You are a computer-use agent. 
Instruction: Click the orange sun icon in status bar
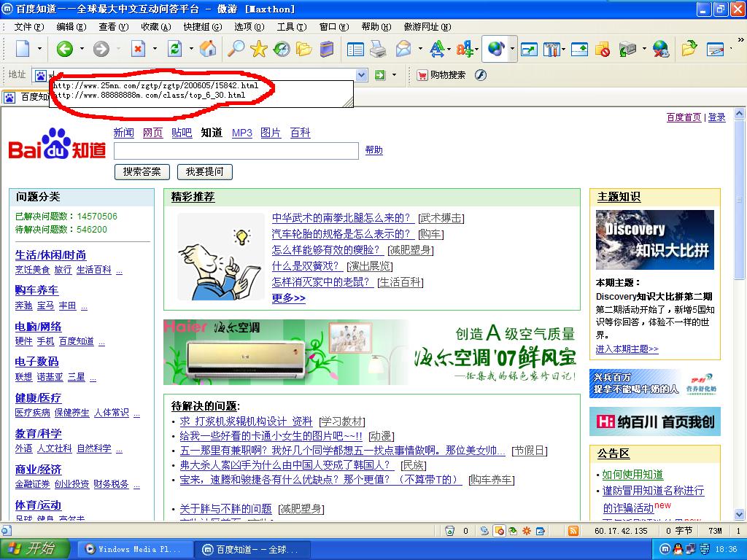click(x=527, y=531)
